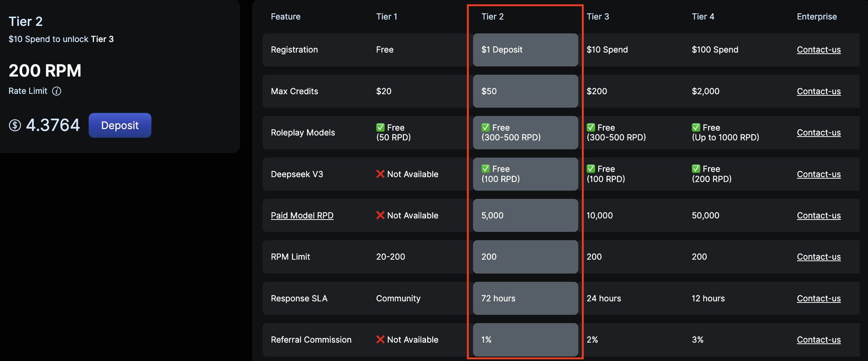
Task: Open Contact-us link in Roleplay Models row
Action: pos(819,132)
